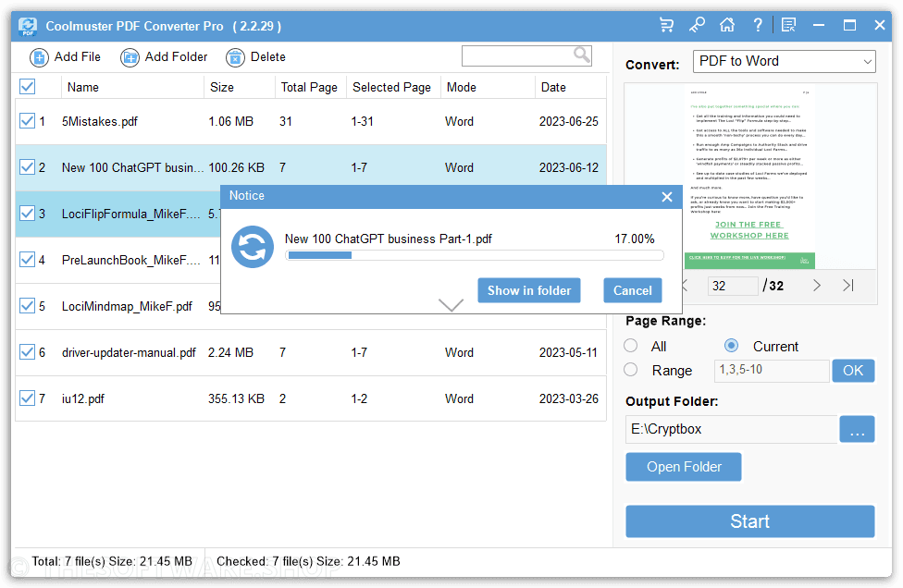Screen dimensions: 903x588
Task: Click the Add Folder icon
Action: tap(130, 57)
